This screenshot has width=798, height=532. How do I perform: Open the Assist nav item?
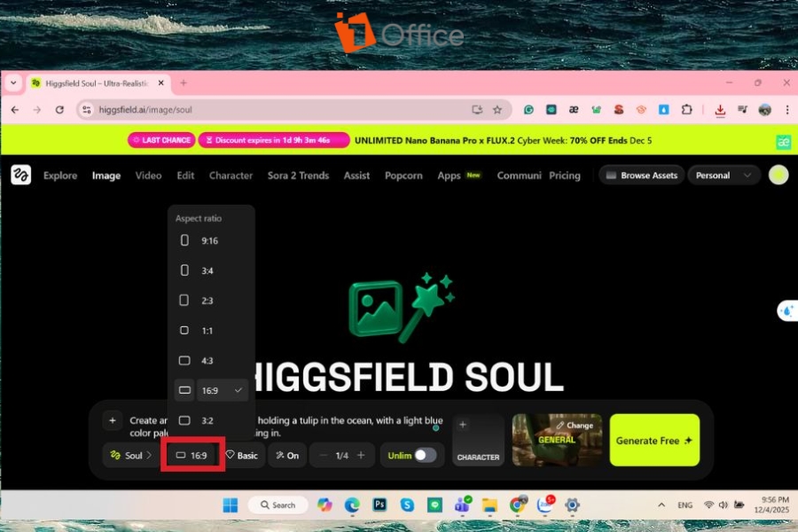[x=356, y=176]
